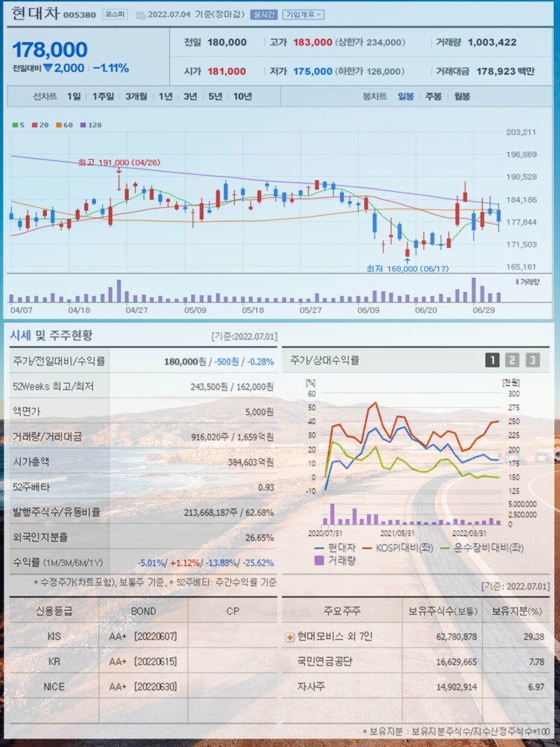The width and height of the screenshot is (560, 747).
Task: Click the 시세 및 주주현황 heading
Action: tap(51, 335)
